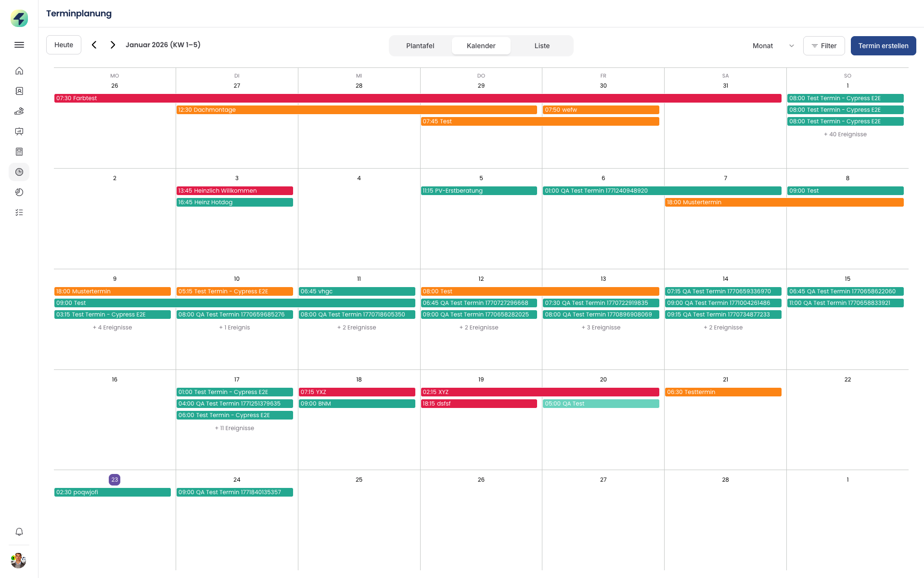Viewport: 924px width, 578px height.
Task: Open the calculator icon in sidebar
Action: (19, 152)
